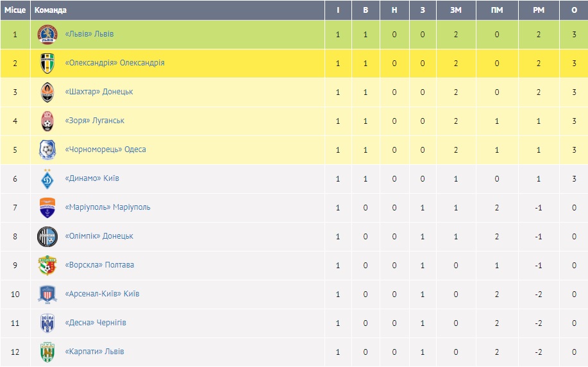Screen dimensions: 588x367
Task: Click the «Арсенал-Київ» club logo
Action: point(47,294)
